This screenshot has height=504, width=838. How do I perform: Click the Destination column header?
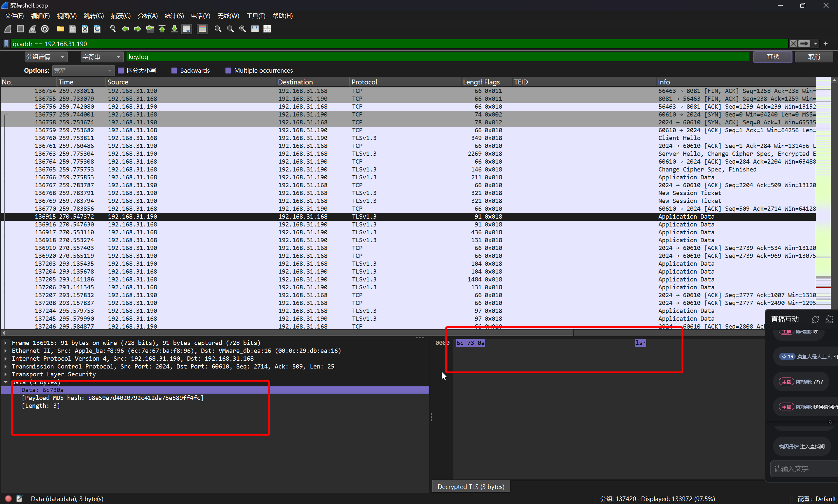313,82
